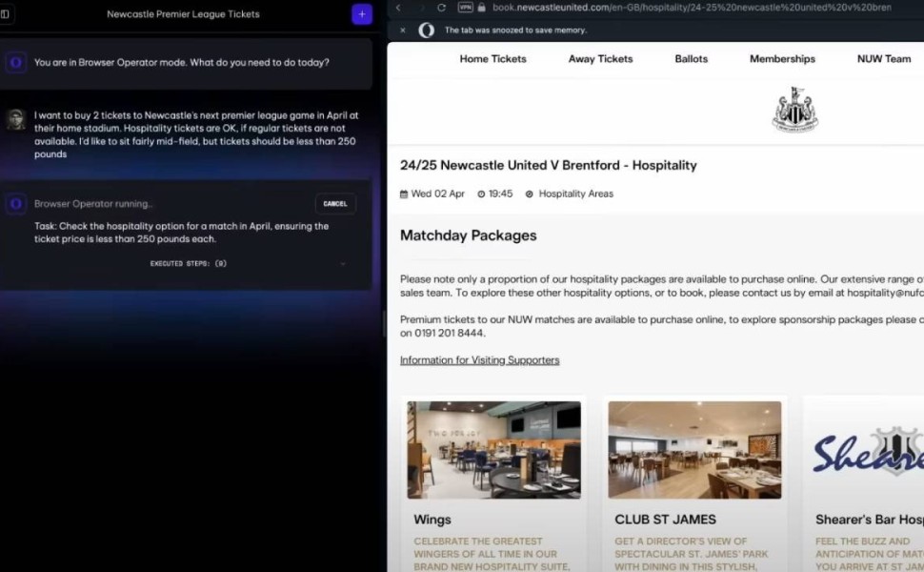Click the Browser Operator running status text
The image size is (924, 572).
click(93, 204)
